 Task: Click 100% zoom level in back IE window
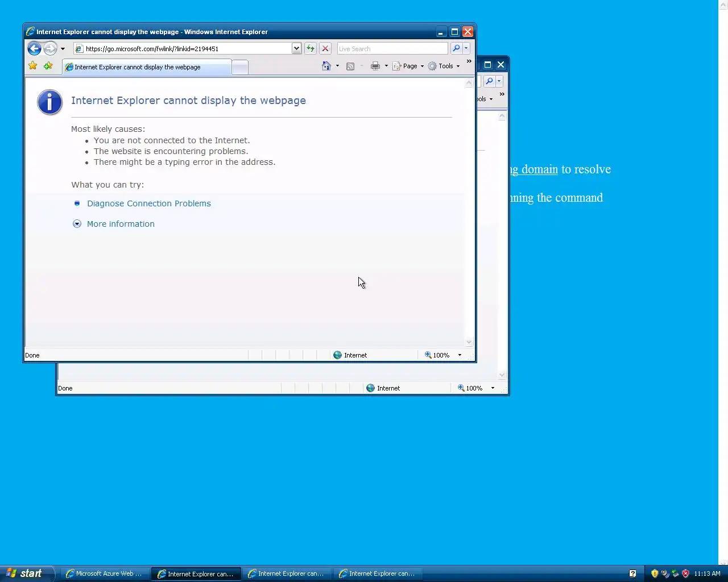470,388
